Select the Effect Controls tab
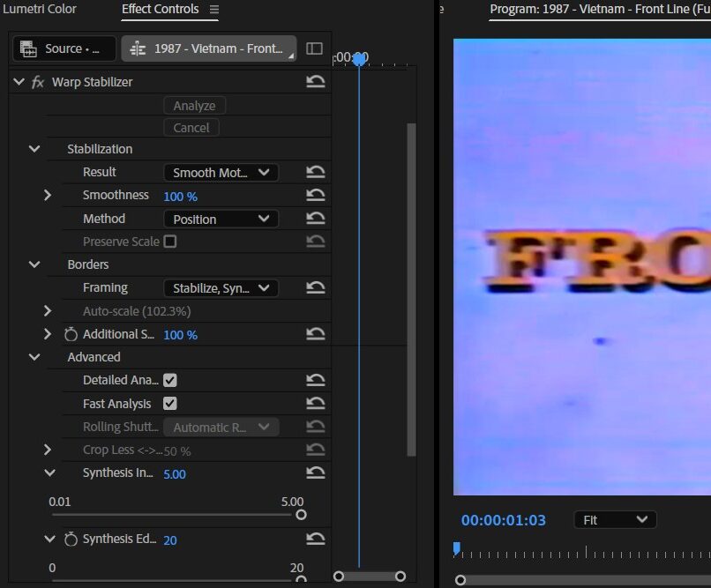711x588 pixels. [x=160, y=9]
